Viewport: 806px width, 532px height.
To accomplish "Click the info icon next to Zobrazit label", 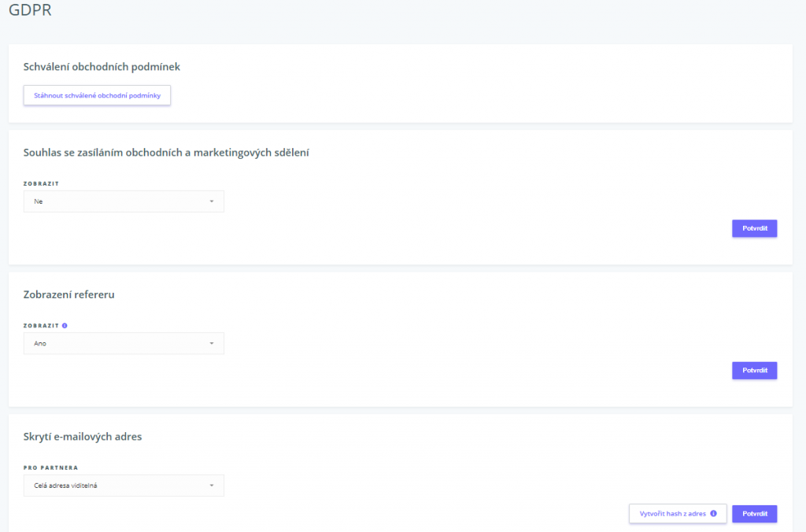I will point(65,325).
